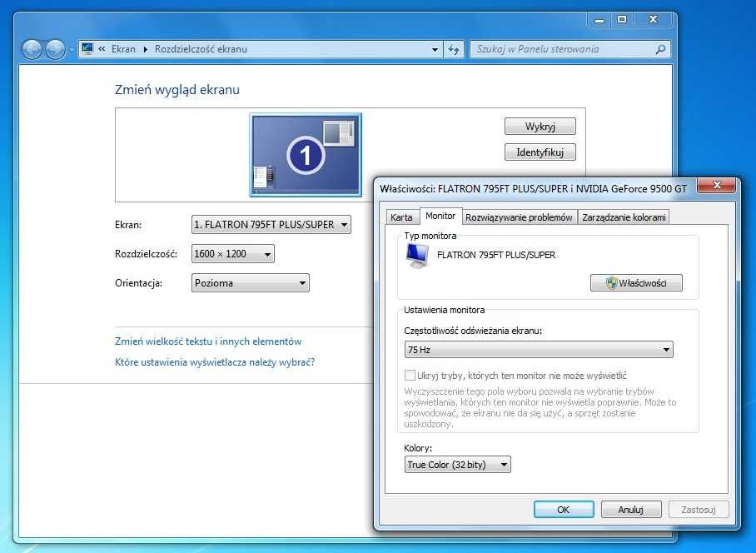
Task: Switch to the Karta tab
Action: coord(401,217)
